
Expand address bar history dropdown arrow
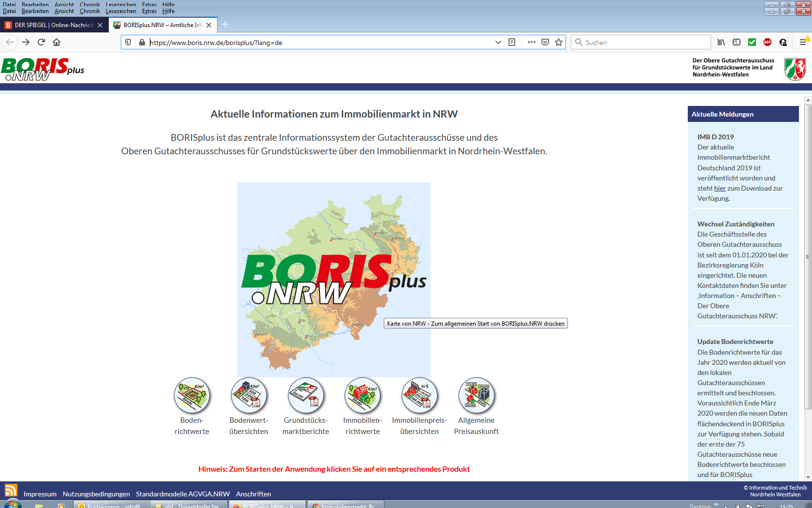click(498, 42)
